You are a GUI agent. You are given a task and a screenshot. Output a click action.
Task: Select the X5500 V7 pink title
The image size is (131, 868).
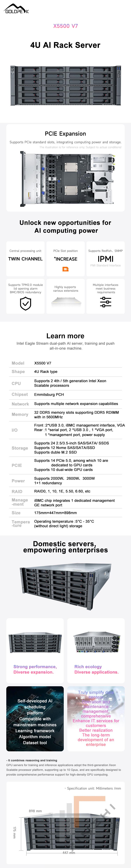(65, 26)
